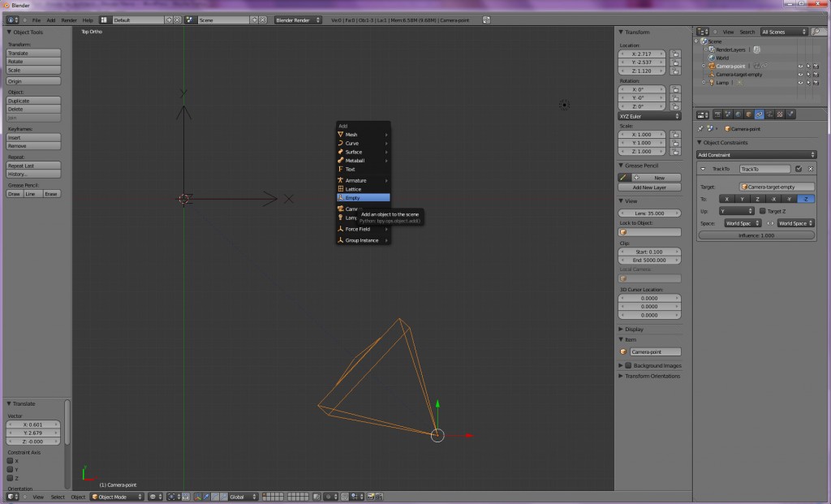This screenshot has width=831, height=504.
Task: Click the Grease Pencil draw icon
Action: pyautogui.click(x=624, y=177)
